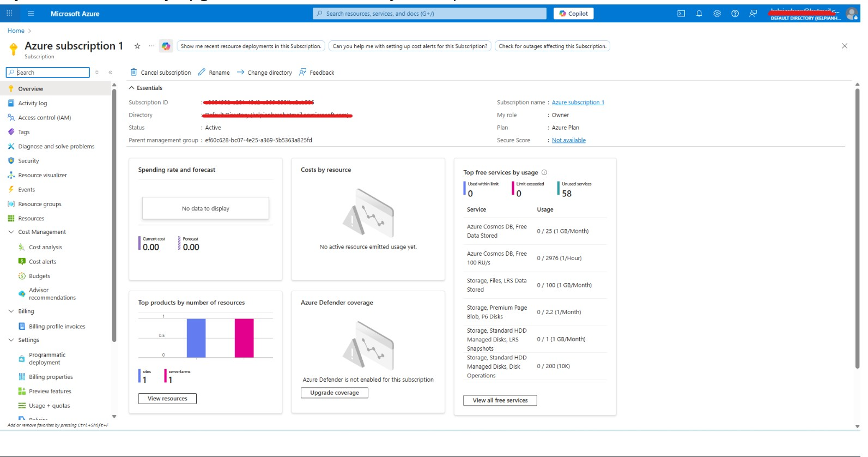Open portal settings gear
This screenshot has height=457, width=868.
[717, 14]
